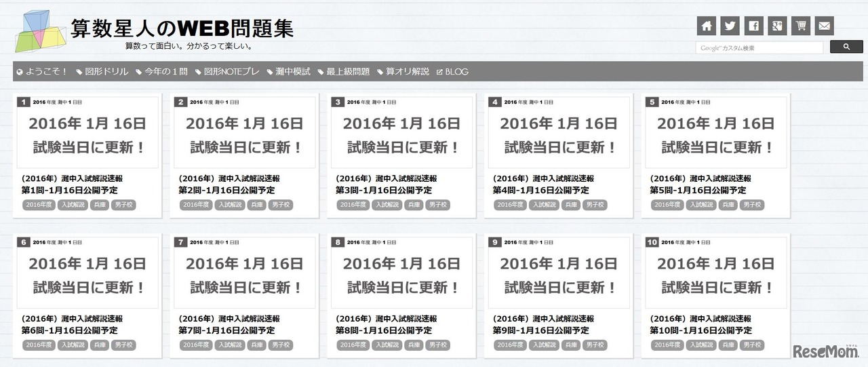Viewport: 868px width, 367px height.
Task: Select the 男子校 tag on card 1
Action: (124, 205)
